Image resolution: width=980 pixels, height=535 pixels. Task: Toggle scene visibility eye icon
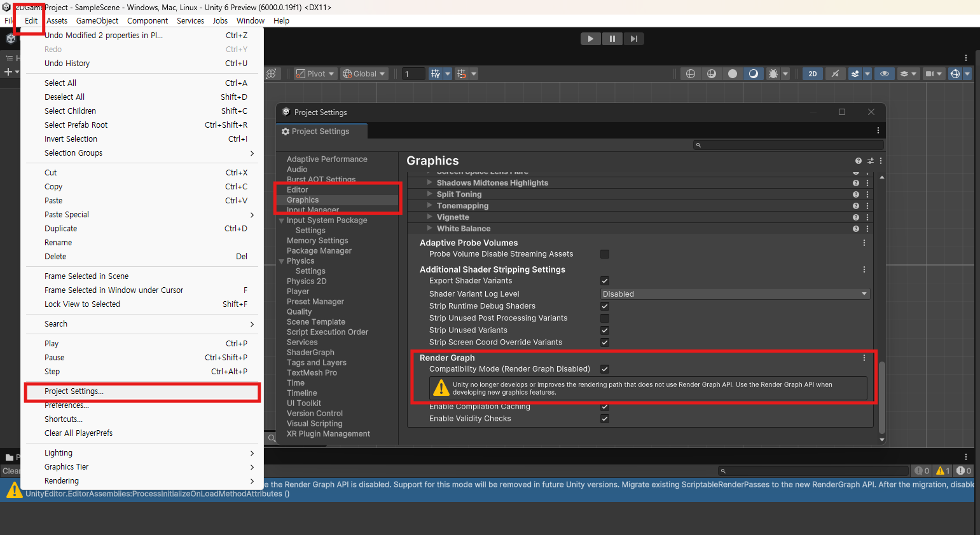point(884,74)
